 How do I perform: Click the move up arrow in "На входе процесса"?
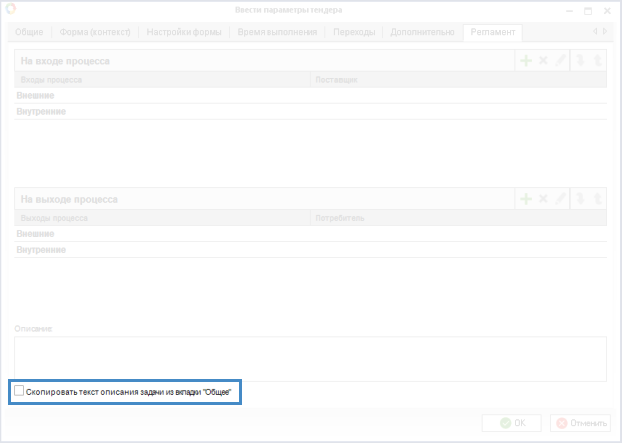(597, 61)
